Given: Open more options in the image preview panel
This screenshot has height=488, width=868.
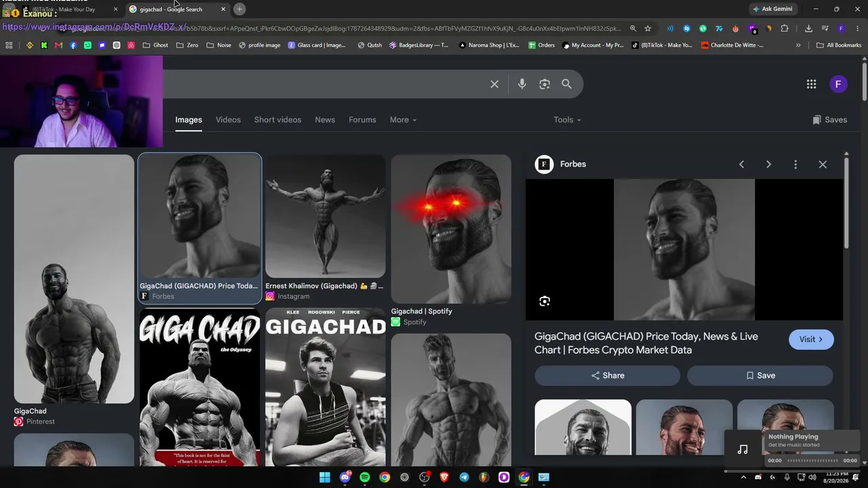Looking at the screenshot, I should (795, 164).
